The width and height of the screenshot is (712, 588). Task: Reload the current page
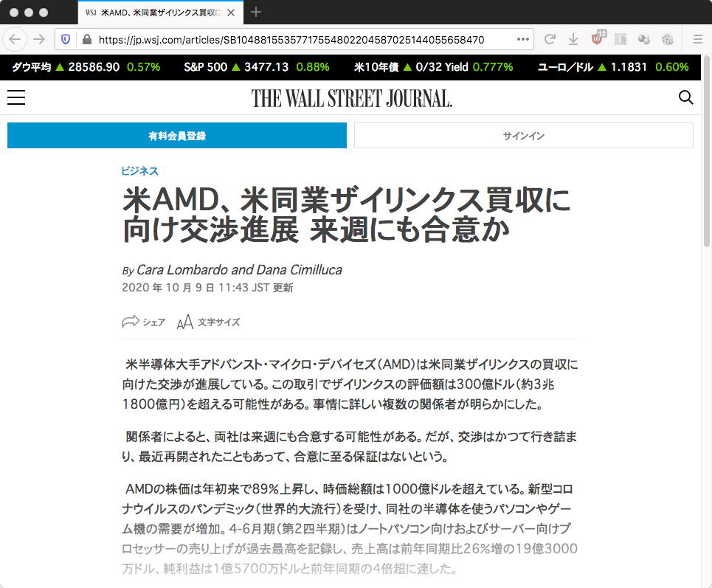click(x=550, y=40)
